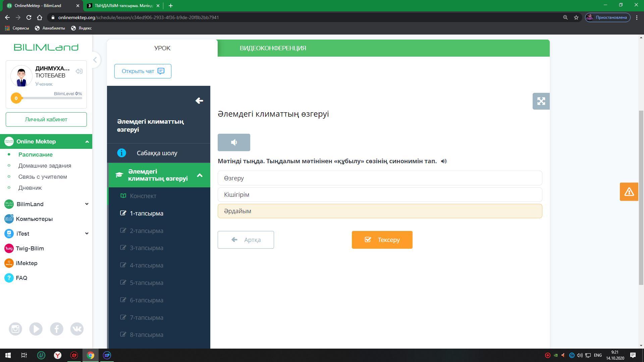Expand the iTest menu dropdown
Image resolution: width=644 pixels, height=362 pixels.
coord(87,234)
